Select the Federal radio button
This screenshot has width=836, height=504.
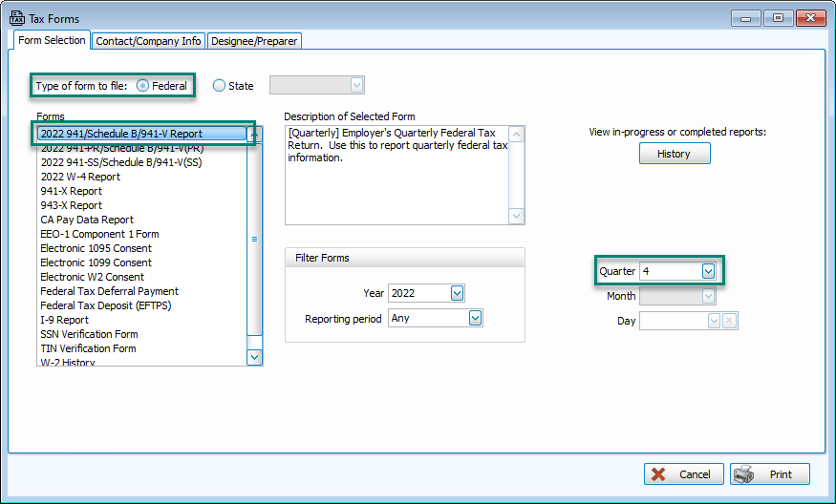coord(143,86)
